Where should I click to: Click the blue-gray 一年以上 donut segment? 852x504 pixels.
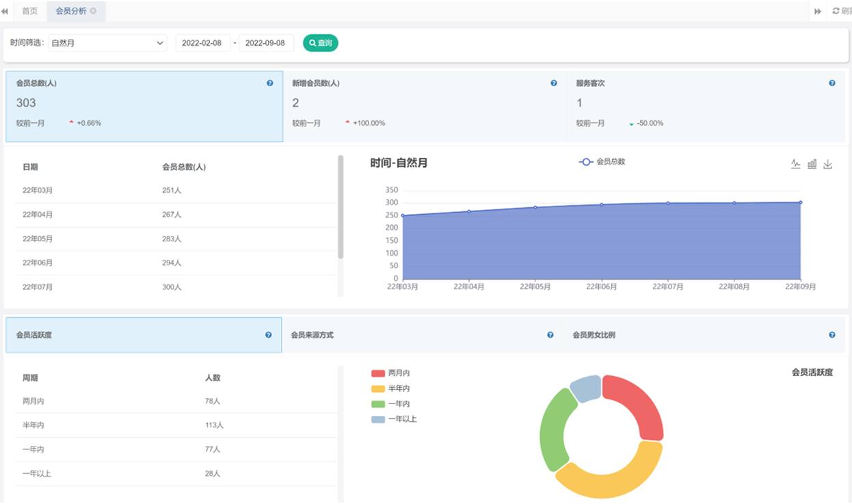point(587,388)
